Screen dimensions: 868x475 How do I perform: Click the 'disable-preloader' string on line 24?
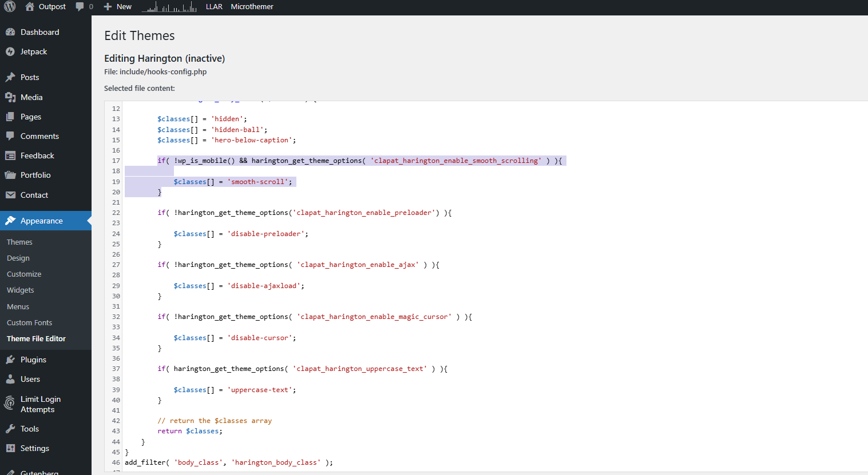pyautogui.click(x=266, y=234)
